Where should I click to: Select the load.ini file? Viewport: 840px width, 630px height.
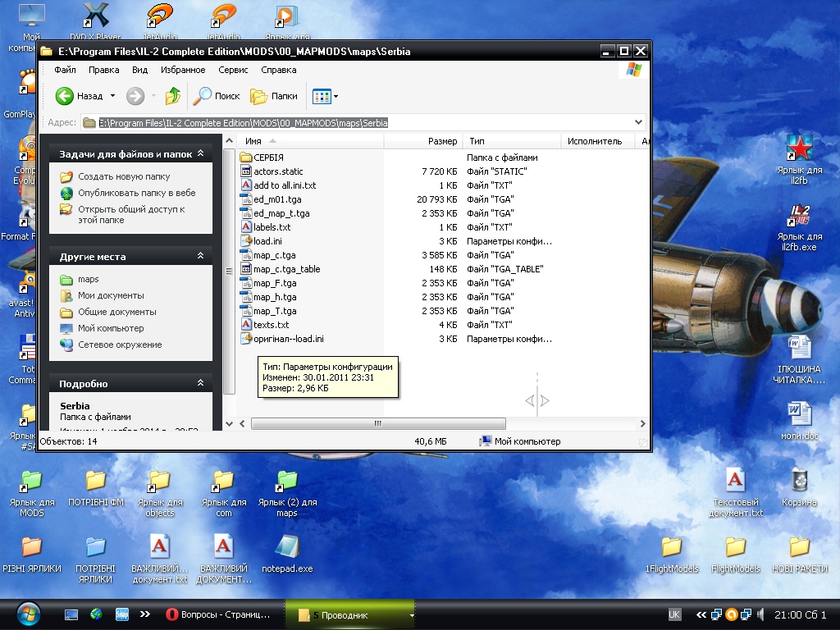click(x=267, y=241)
